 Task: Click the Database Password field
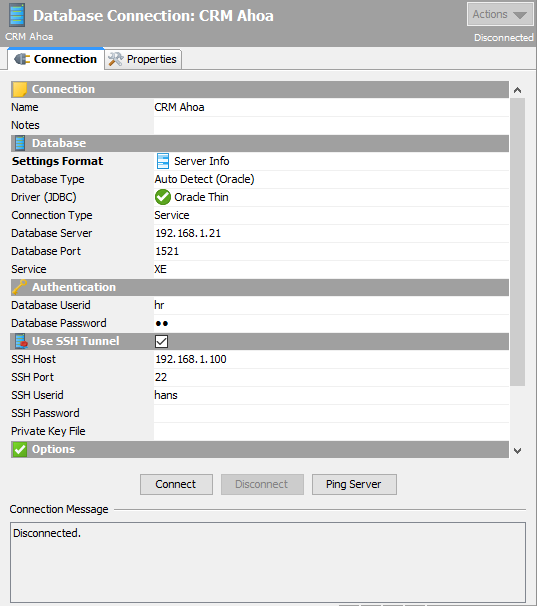pyautogui.click(x=331, y=323)
